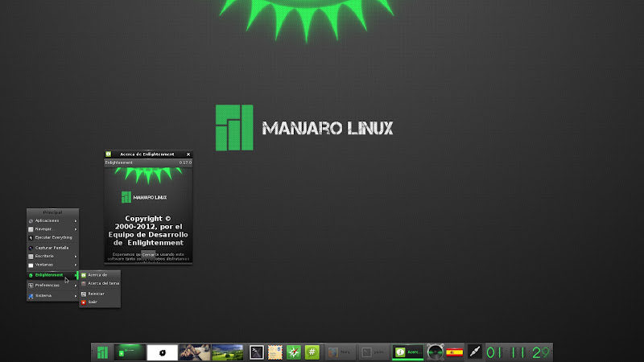Launch the compass web browser icon
Image resolution: width=644 pixels, height=362 pixels.
click(x=294, y=352)
